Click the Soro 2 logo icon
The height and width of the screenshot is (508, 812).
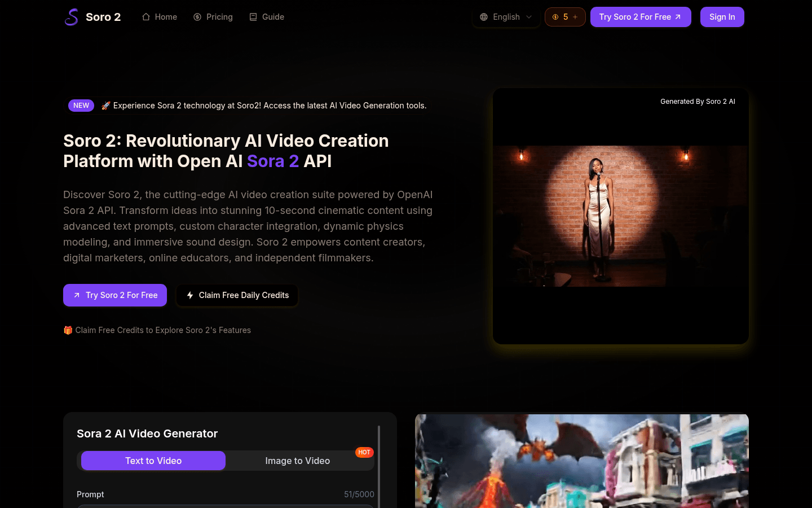point(72,17)
